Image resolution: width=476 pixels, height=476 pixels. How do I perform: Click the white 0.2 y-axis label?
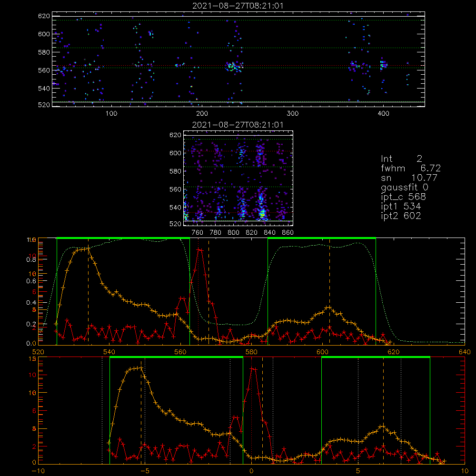tap(31, 324)
